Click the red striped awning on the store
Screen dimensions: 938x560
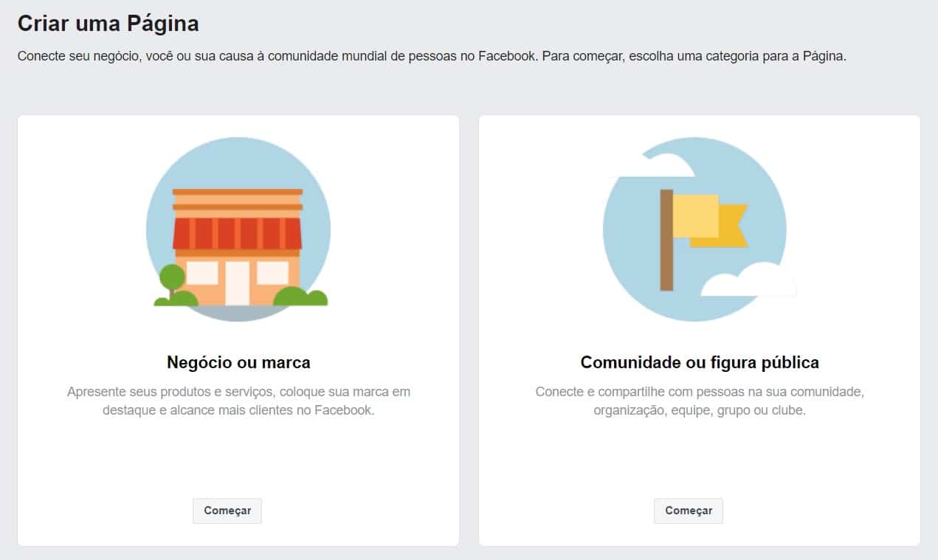pos(238,233)
